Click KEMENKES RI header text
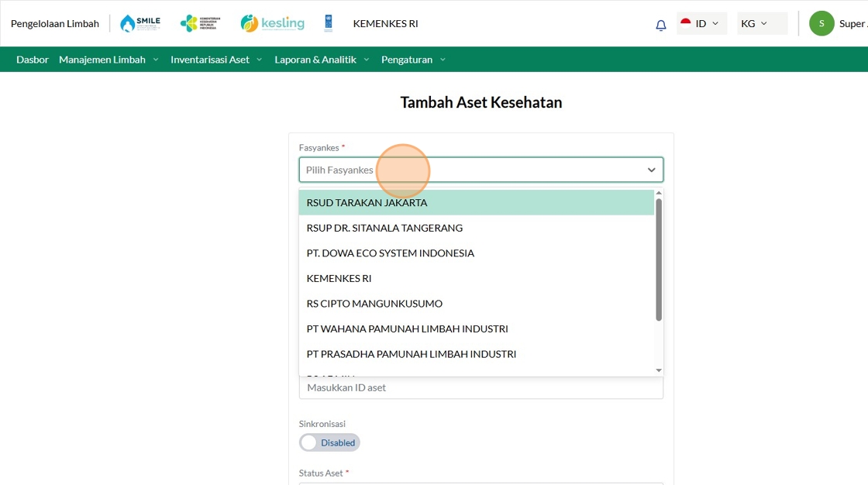Image resolution: width=868 pixels, height=485 pixels. click(385, 23)
